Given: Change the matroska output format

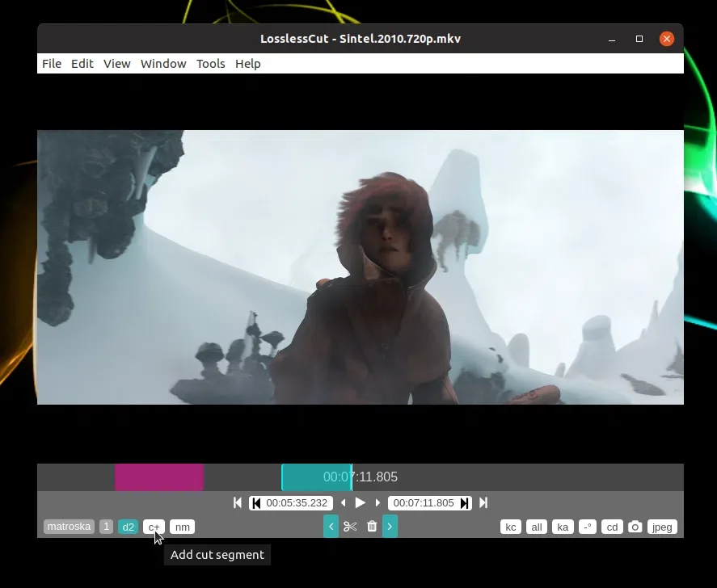Looking at the screenshot, I should click(x=69, y=527).
